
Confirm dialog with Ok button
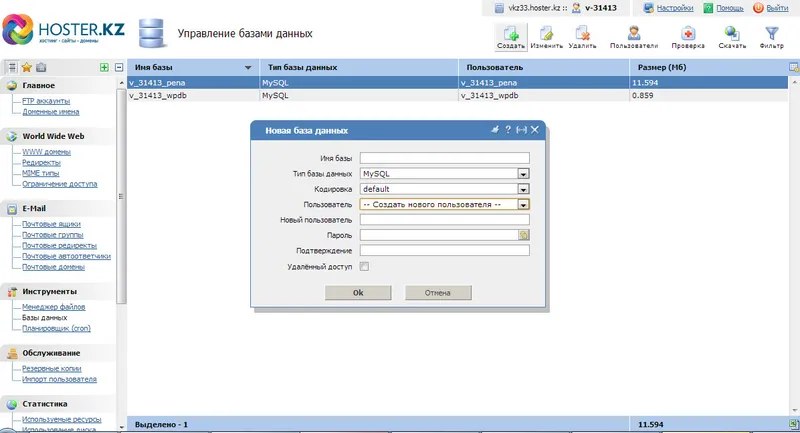(358, 293)
